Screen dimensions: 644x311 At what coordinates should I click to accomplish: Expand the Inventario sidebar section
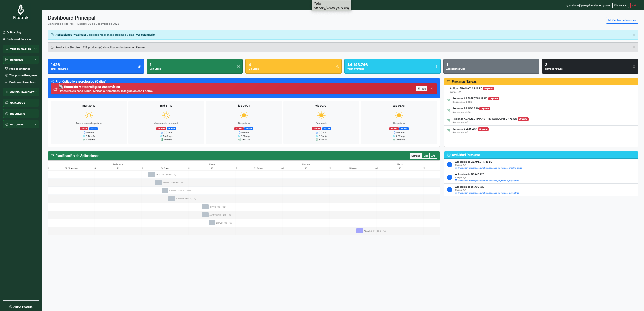[21, 114]
